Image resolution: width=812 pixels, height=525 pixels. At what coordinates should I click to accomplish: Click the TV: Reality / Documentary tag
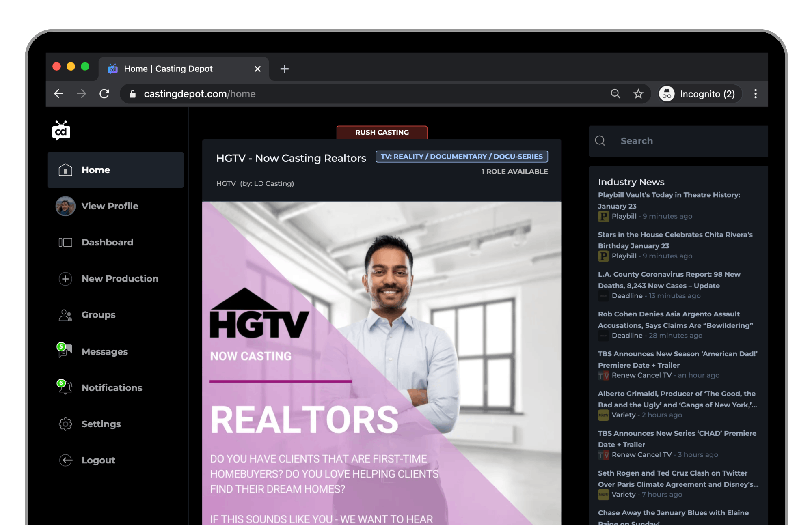click(x=462, y=157)
